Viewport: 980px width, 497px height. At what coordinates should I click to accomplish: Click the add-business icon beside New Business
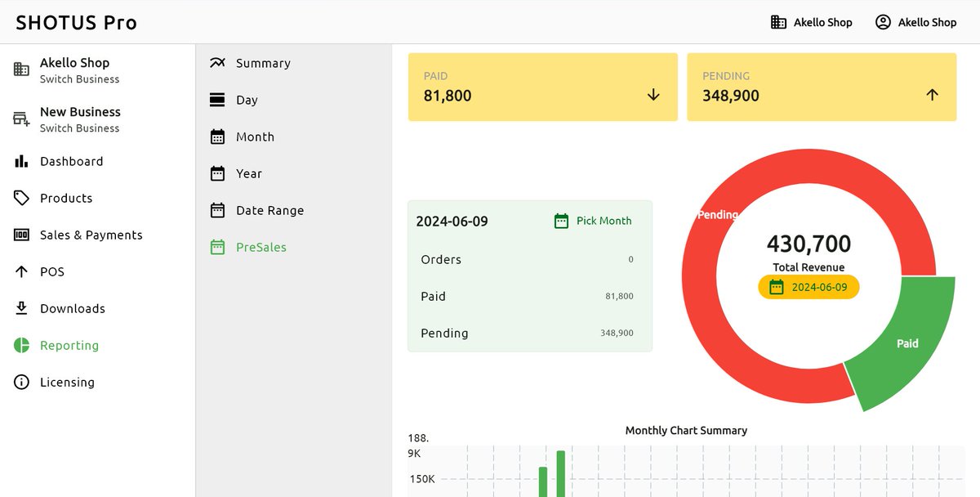tap(21, 119)
